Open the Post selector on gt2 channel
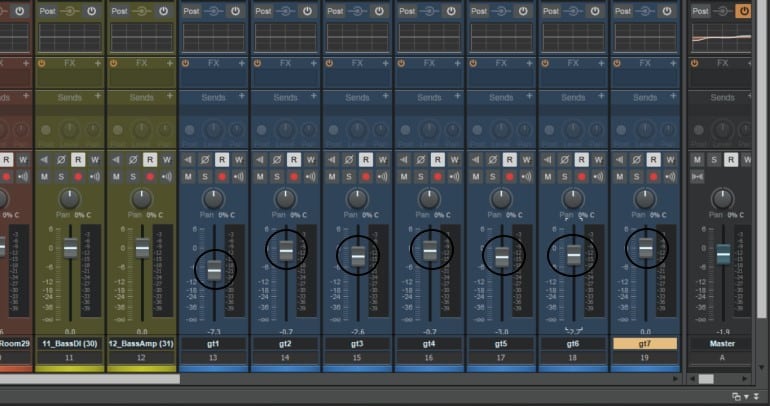 point(263,11)
